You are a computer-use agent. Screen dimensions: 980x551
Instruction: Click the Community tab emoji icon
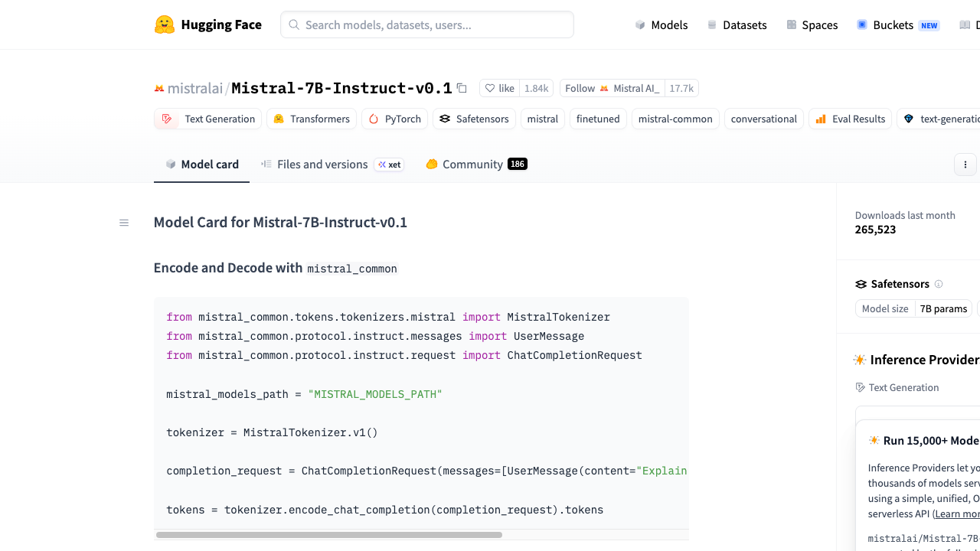point(432,164)
